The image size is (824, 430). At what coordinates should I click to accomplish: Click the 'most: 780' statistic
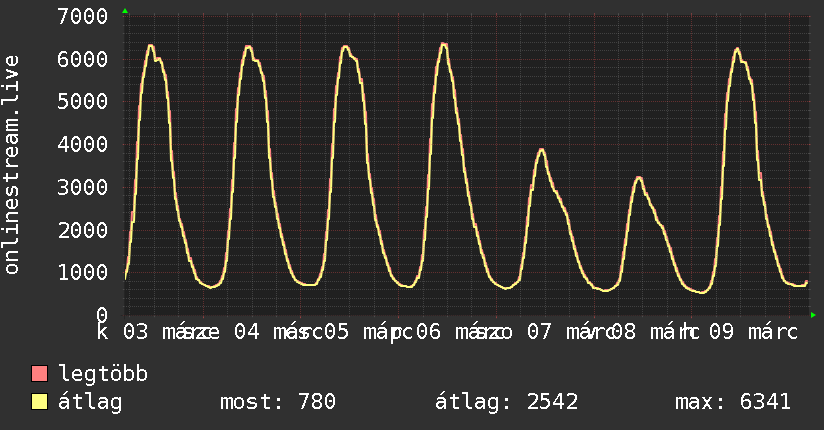pyautogui.click(x=277, y=402)
